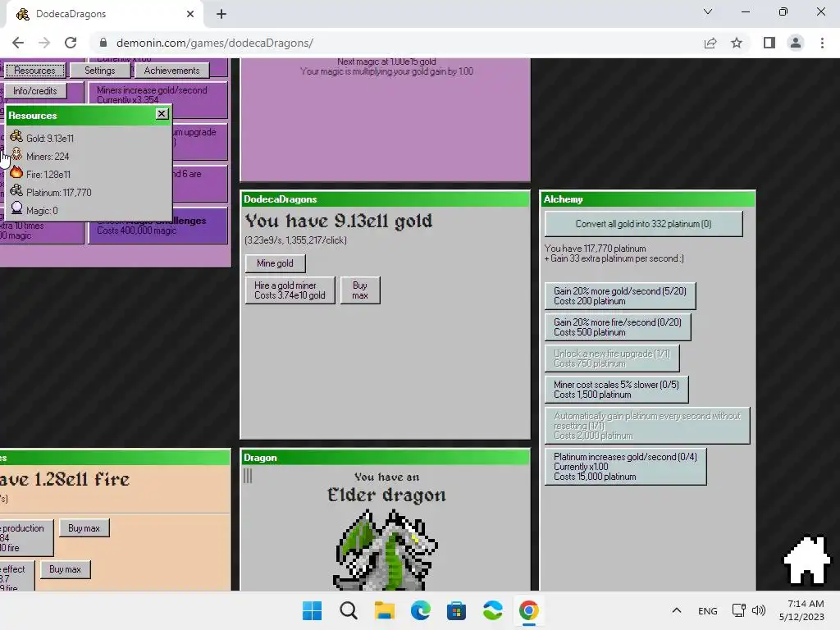Click the browser forward arrow
The width and height of the screenshot is (840, 630).
pyautogui.click(x=44, y=43)
